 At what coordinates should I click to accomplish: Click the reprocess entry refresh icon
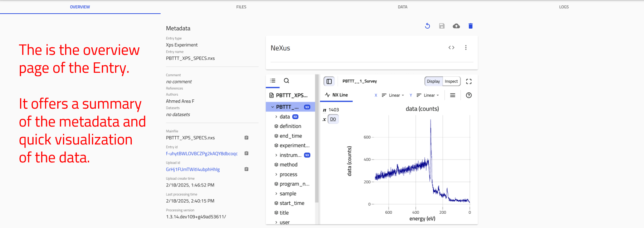(x=427, y=26)
